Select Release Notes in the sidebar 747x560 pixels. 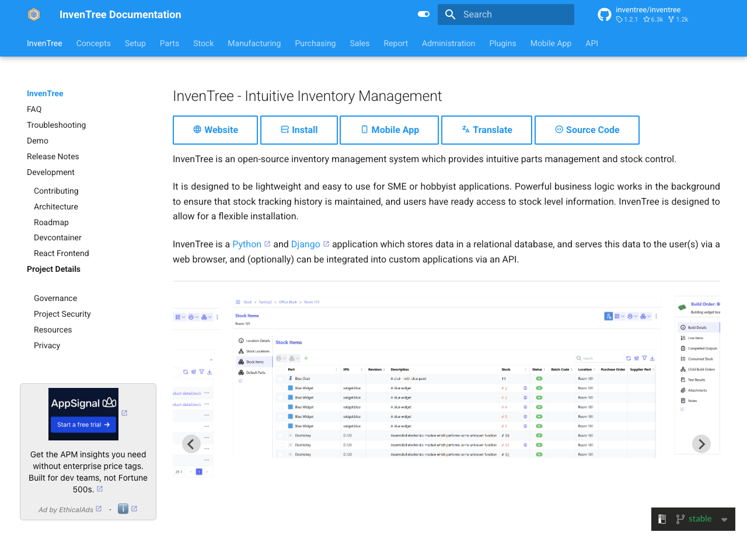click(x=53, y=156)
